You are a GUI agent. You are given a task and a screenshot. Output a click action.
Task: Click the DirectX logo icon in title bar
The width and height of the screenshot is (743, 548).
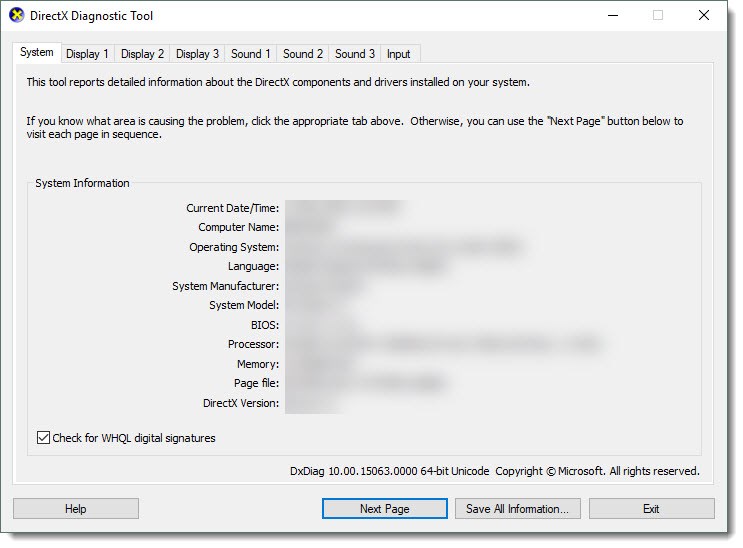(17, 15)
